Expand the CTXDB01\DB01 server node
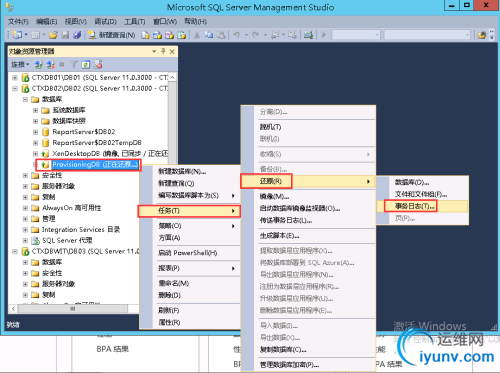The width and height of the screenshot is (500, 373). [x=15, y=78]
